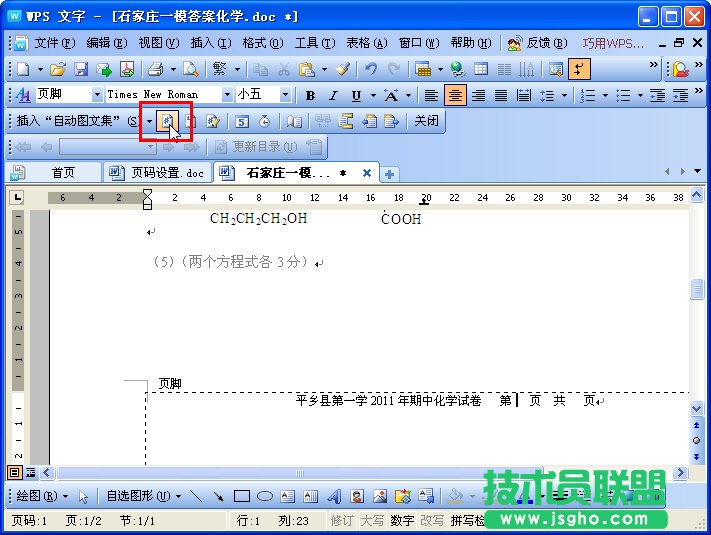Viewport: 711px width, 535px height.
Task: Click the Undo arrow icon
Action: pyautogui.click(x=371, y=69)
